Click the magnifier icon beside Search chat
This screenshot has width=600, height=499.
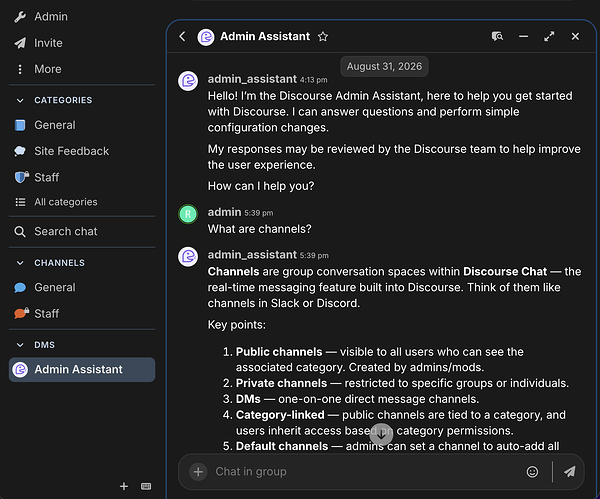click(x=20, y=232)
